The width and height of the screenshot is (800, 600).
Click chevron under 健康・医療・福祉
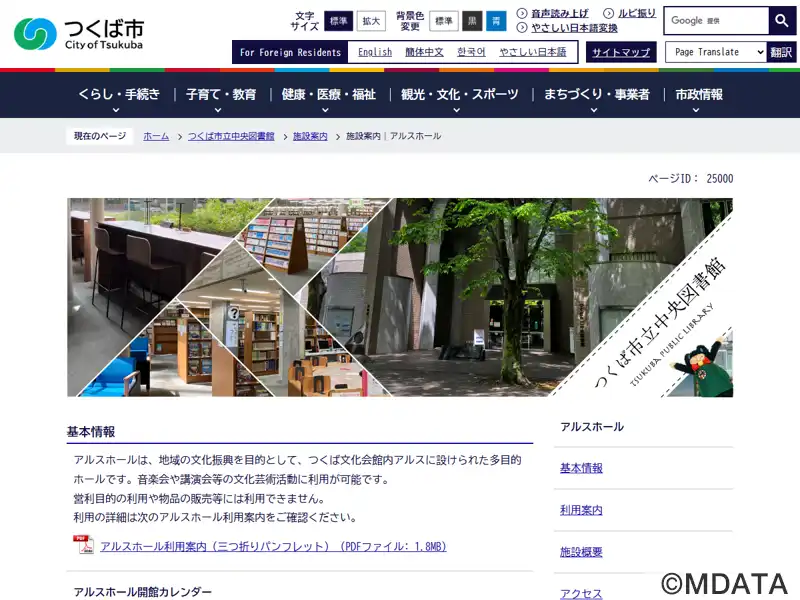[326, 110]
